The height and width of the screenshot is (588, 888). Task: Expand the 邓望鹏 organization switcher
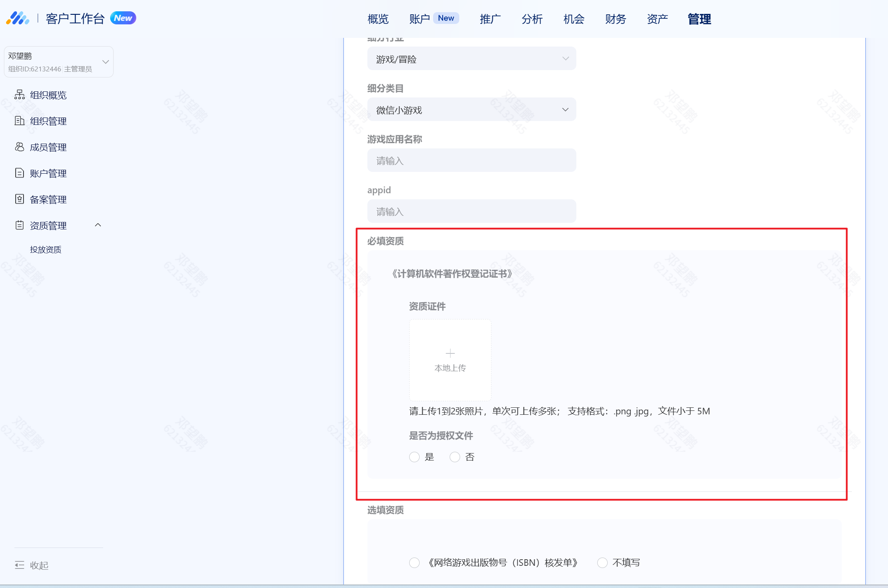coord(105,62)
